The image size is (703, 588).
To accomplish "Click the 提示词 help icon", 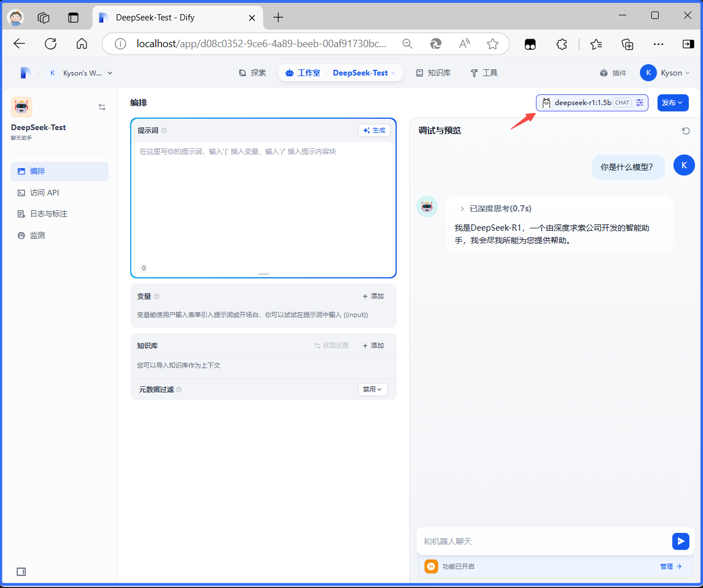I will [164, 131].
